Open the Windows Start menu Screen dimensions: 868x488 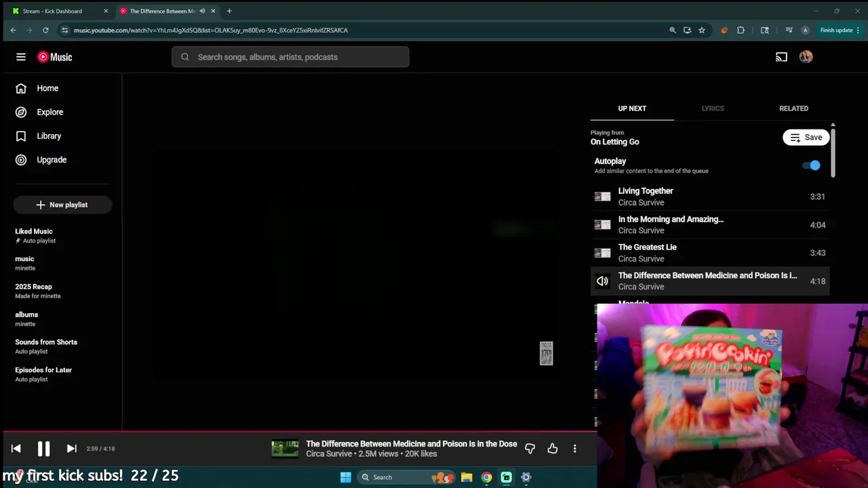tap(346, 477)
